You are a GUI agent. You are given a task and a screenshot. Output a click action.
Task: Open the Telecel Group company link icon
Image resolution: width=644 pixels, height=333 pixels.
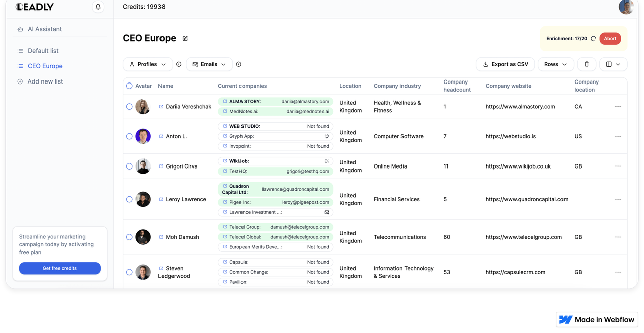[225, 227]
